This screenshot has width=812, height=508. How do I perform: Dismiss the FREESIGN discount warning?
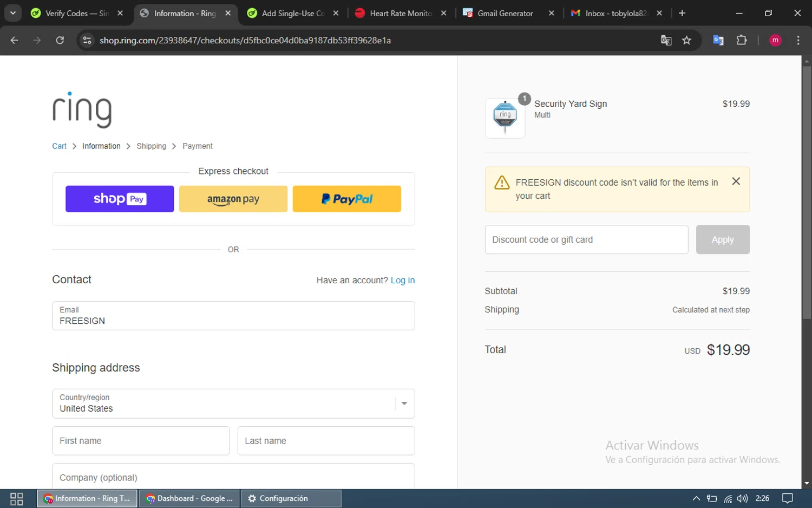pos(736,181)
